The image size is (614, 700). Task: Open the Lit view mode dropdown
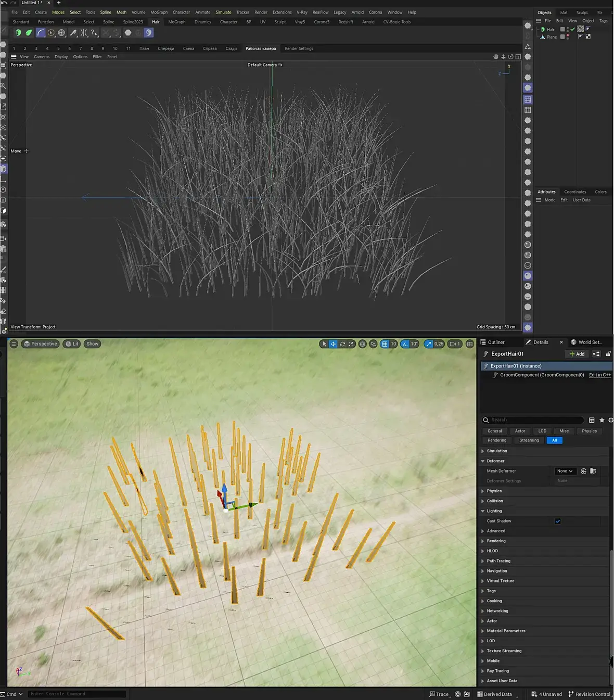pos(72,344)
